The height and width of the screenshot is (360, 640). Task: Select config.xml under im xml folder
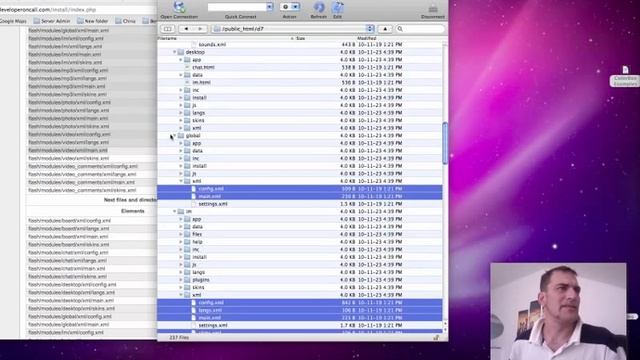[x=300, y=303]
